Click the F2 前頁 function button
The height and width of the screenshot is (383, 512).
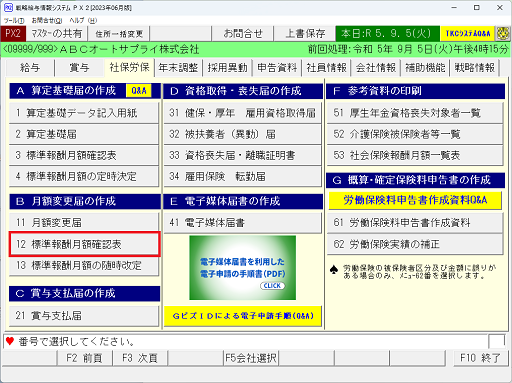pos(84,358)
